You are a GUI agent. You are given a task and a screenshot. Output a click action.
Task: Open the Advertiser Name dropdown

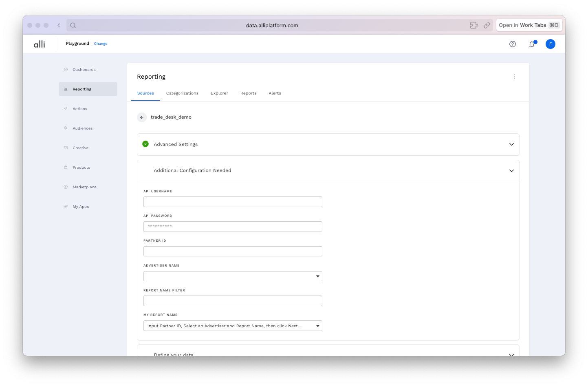pyautogui.click(x=233, y=276)
